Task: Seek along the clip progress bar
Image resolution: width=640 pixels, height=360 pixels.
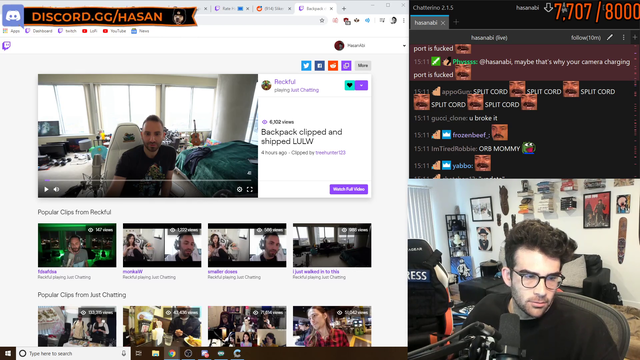Action: click(x=148, y=180)
